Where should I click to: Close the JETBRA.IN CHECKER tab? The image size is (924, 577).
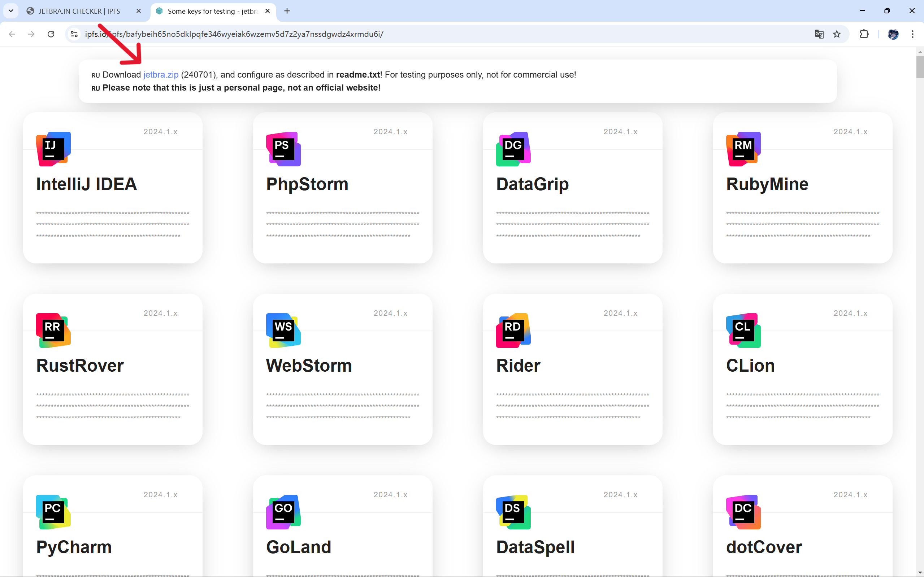pos(139,11)
